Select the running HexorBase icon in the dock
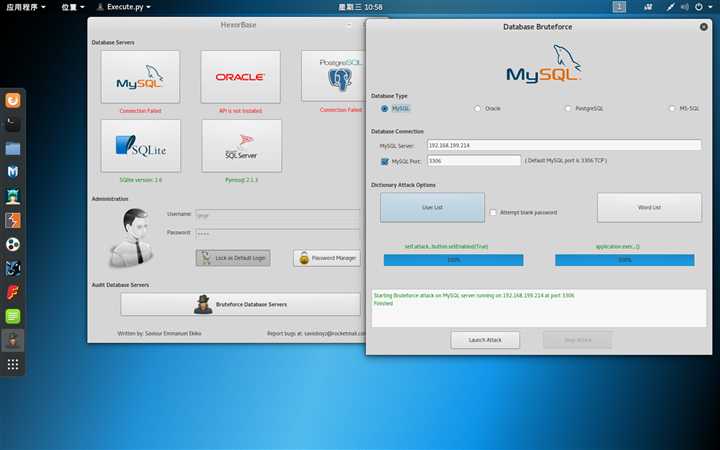The width and height of the screenshot is (720, 450). (x=13, y=340)
